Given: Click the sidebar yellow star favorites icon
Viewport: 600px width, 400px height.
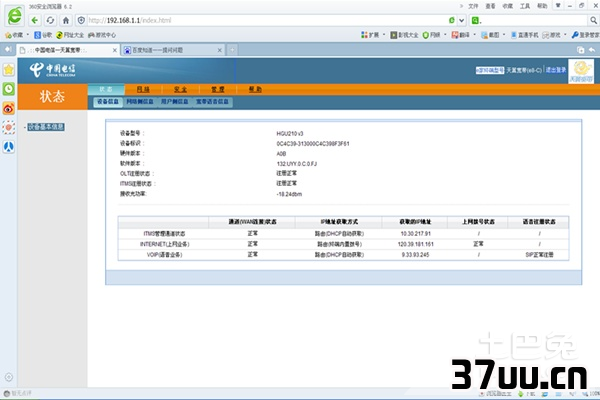Looking at the screenshot, I should pos(9,70).
